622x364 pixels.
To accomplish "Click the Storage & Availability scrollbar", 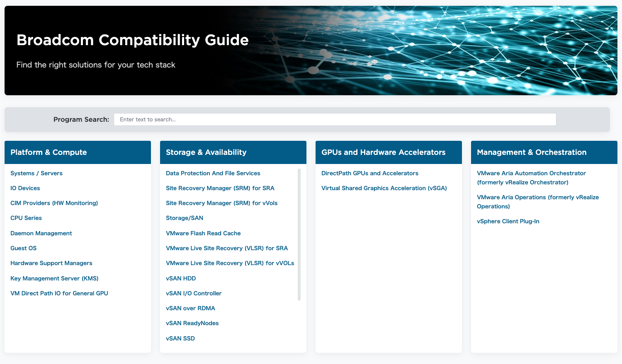I will coord(298,234).
